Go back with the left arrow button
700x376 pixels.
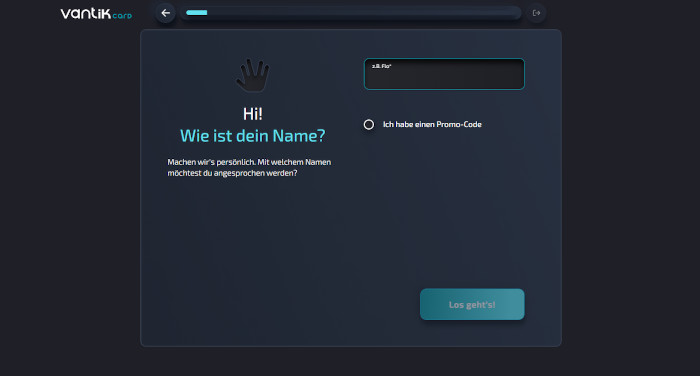tap(166, 13)
